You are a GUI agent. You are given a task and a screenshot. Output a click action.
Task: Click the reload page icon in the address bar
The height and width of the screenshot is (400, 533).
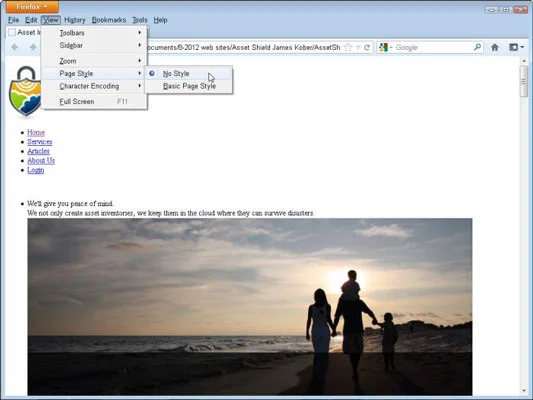(x=367, y=48)
